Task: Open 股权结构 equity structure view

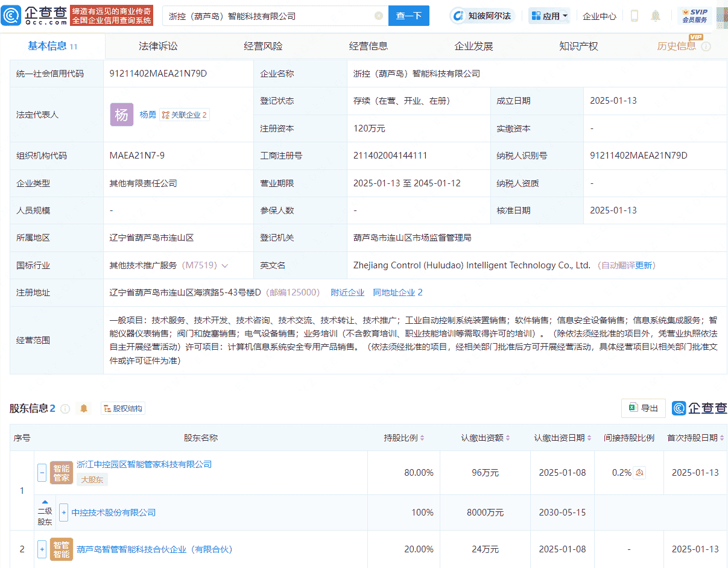Action: coord(122,408)
